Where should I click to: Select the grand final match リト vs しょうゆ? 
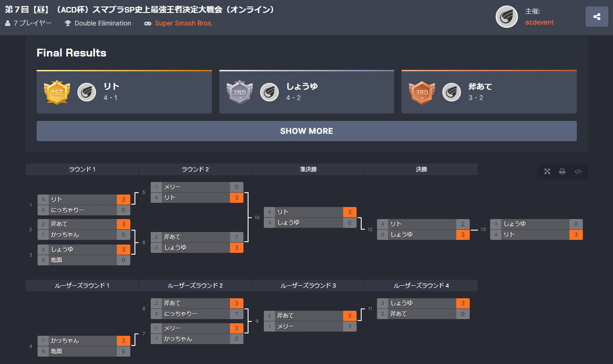[x=536, y=229]
